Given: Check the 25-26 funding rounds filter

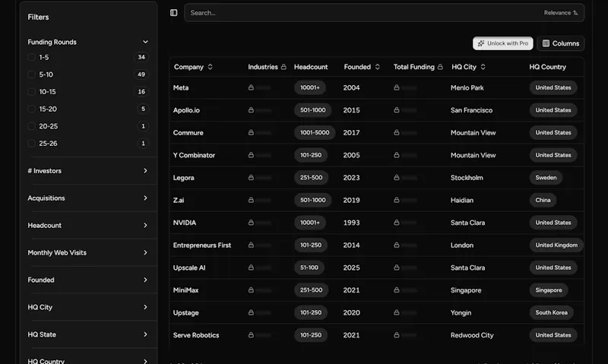Looking at the screenshot, I should pyautogui.click(x=31, y=144).
